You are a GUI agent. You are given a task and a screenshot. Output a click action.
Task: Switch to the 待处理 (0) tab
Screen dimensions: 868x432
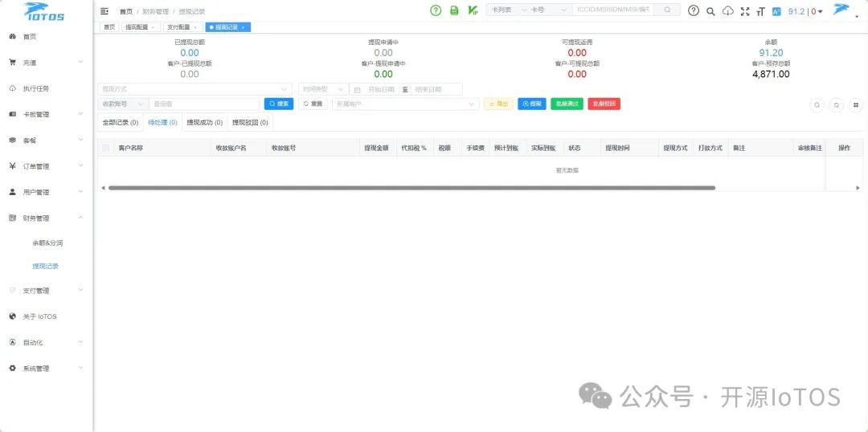(162, 123)
